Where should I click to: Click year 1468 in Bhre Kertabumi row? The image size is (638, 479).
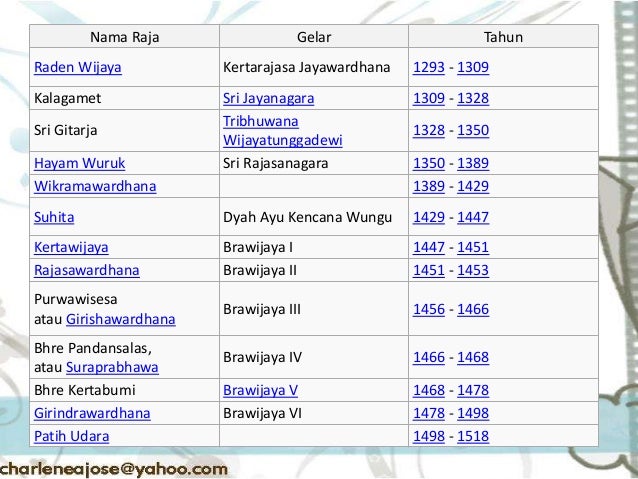429,390
